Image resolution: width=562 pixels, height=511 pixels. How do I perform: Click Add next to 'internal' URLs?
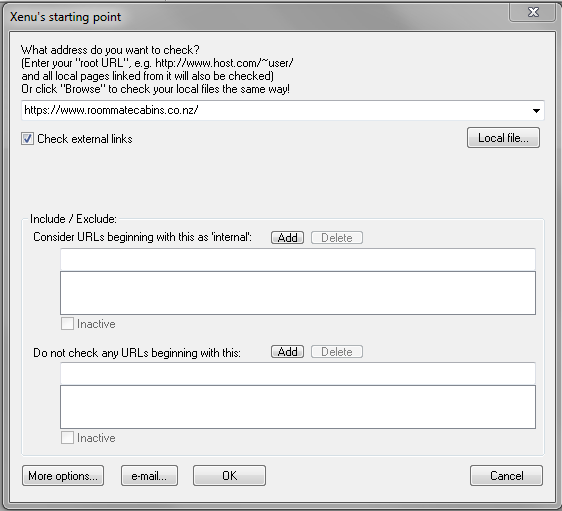287,238
